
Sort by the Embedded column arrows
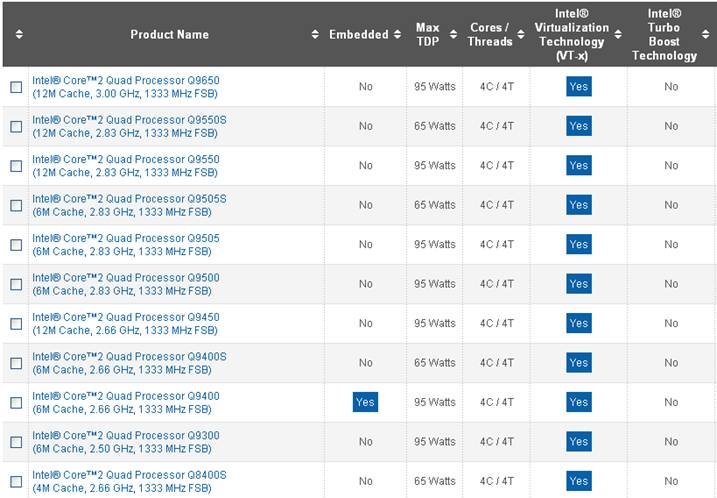point(397,34)
